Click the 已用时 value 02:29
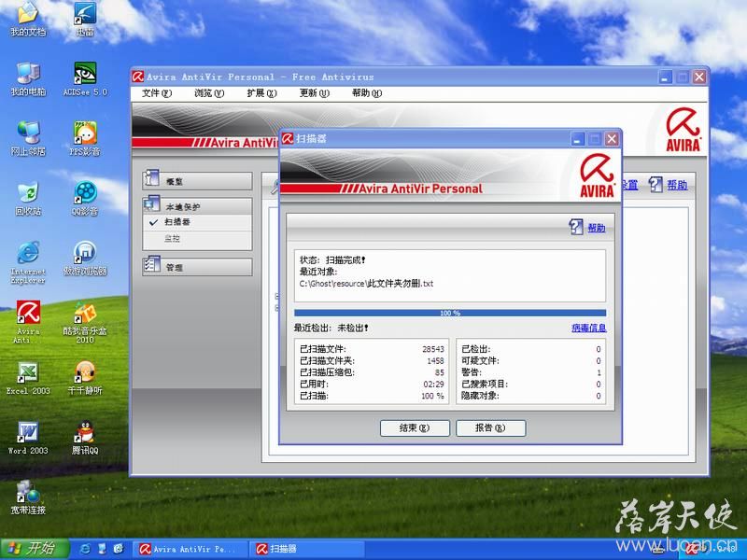The height and width of the screenshot is (560, 747). click(433, 385)
